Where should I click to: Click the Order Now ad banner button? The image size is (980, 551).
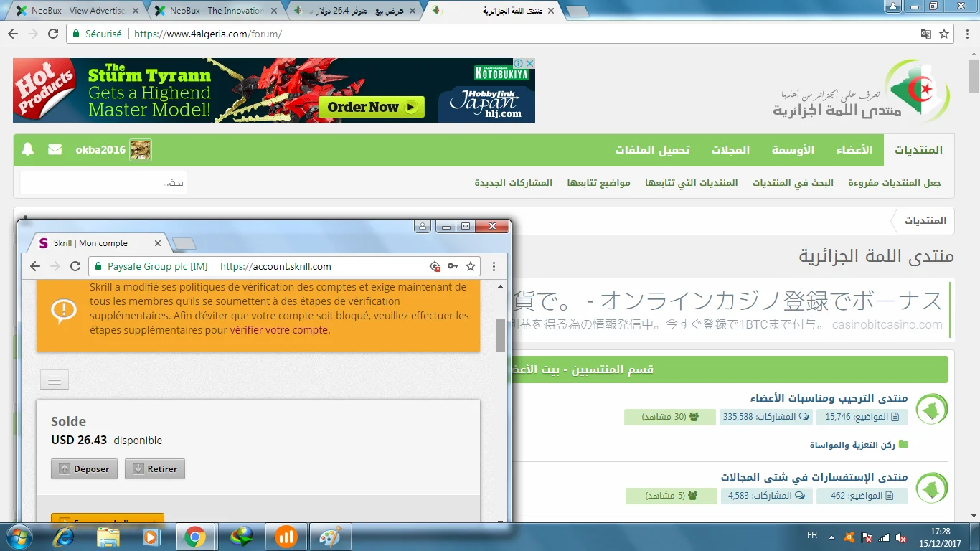pyautogui.click(x=372, y=107)
